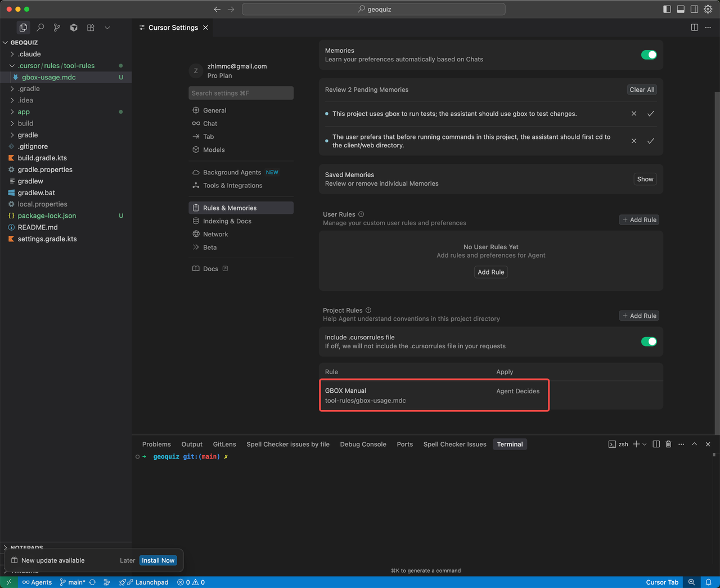Turn off Include .cursorrules file toggle

(x=649, y=342)
